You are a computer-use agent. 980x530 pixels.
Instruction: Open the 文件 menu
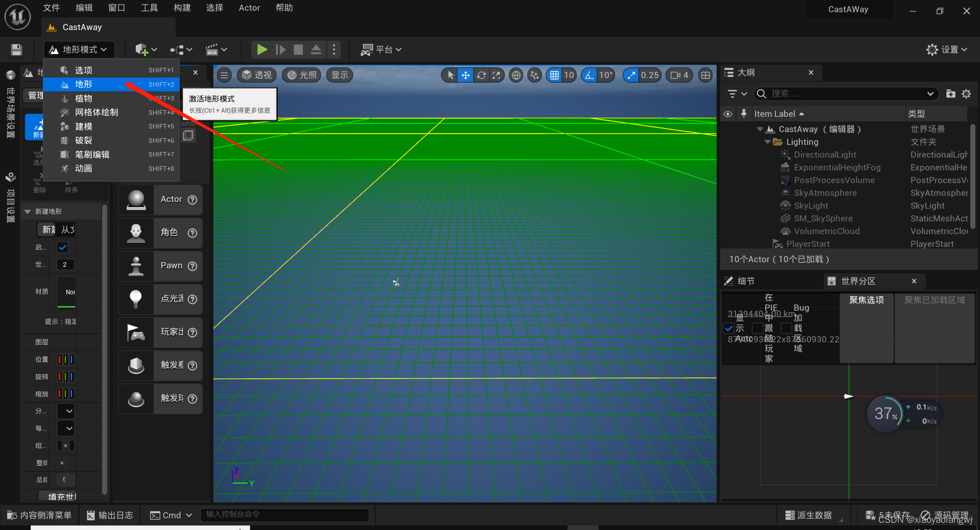(x=51, y=8)
